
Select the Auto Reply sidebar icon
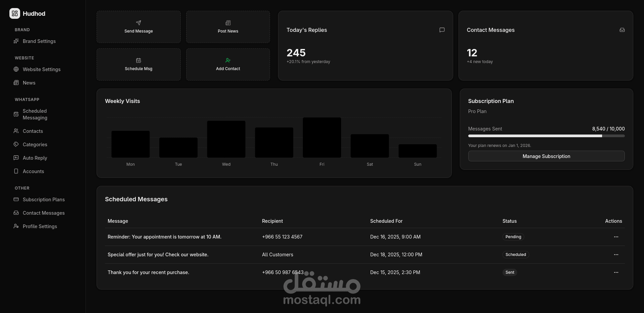click(16, 158)
